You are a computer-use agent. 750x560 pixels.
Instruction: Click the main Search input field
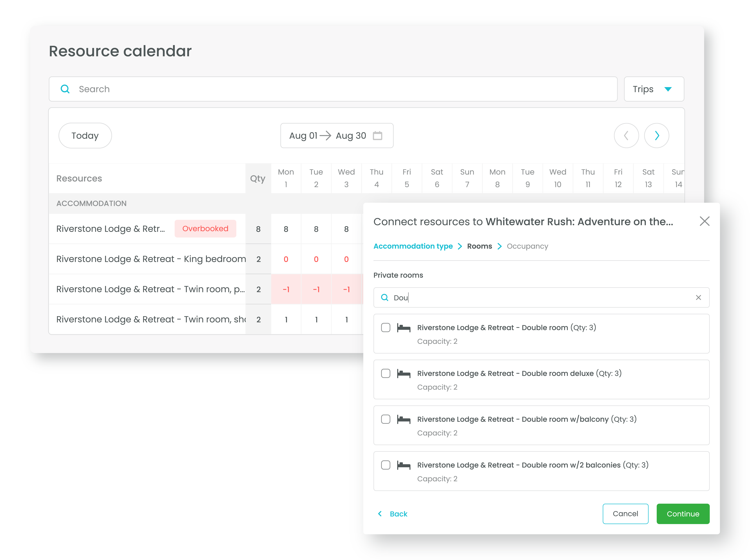(x=333, y=89)
